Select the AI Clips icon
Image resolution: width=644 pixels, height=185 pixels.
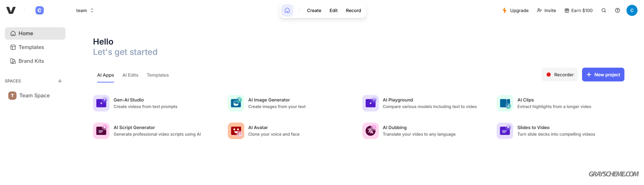click(x=505, y=103)
